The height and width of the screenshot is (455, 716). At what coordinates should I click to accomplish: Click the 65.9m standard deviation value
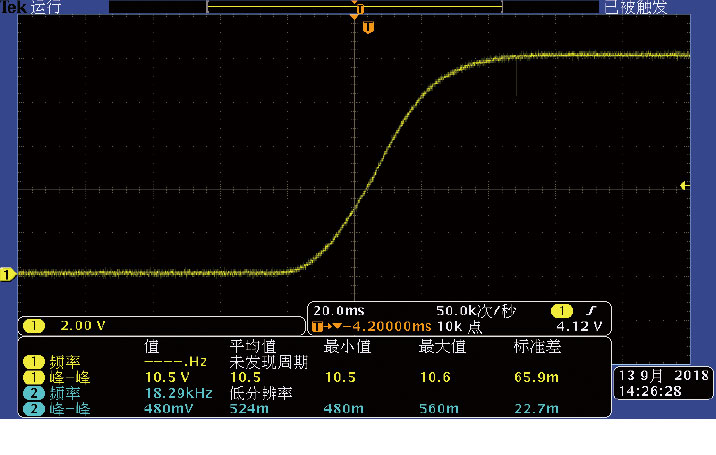click(537, 377)
